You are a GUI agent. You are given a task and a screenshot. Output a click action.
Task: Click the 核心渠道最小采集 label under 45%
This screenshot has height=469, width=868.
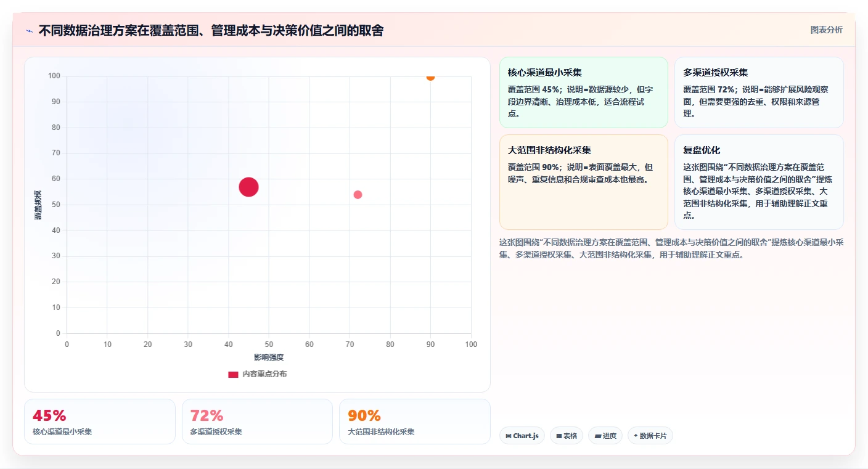click(x=62, y=432)
